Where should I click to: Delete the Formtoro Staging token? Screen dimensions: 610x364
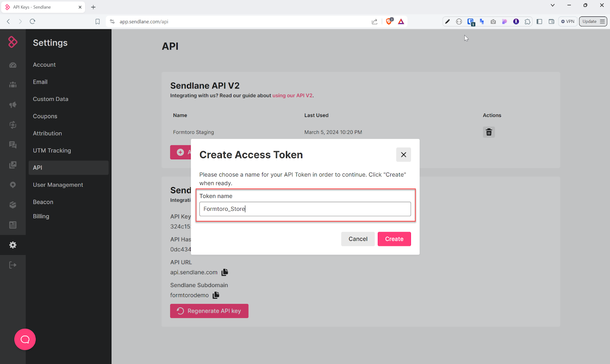click(489, 132)
